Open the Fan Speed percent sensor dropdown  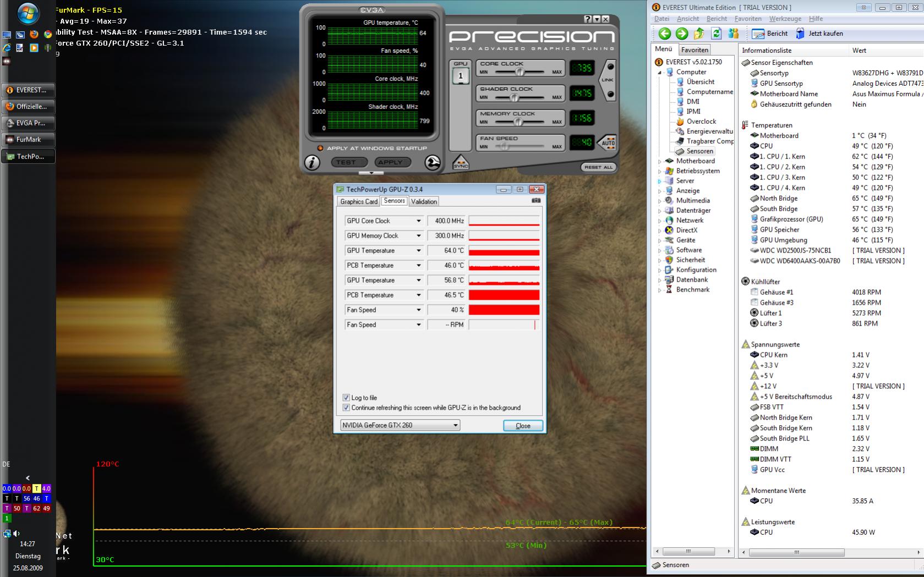point(418,310)
